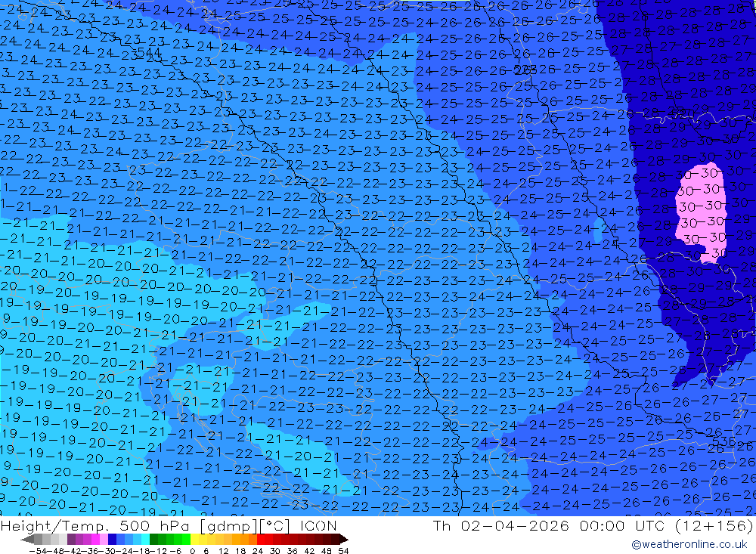Click the 'Th 02-04-2026 00:00 UTC' date text
This screenshot has width=756, height=554.
pyautogui.click(x=548, y=525)
